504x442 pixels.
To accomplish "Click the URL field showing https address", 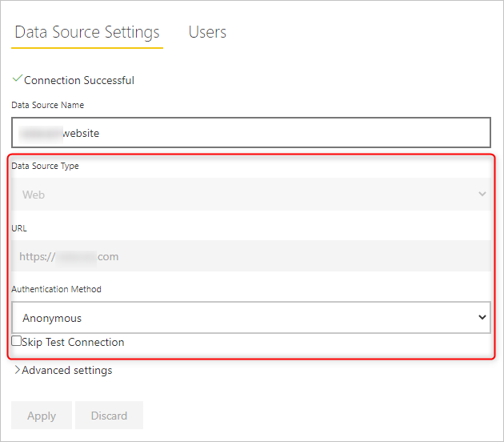I will pyautogui.click(x=250, y=257).
